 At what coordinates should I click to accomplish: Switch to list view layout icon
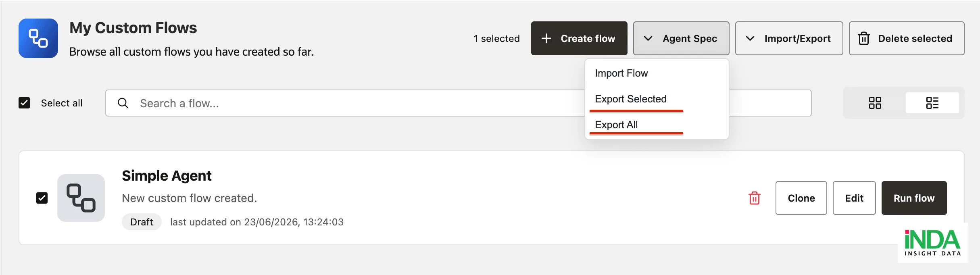932,103
